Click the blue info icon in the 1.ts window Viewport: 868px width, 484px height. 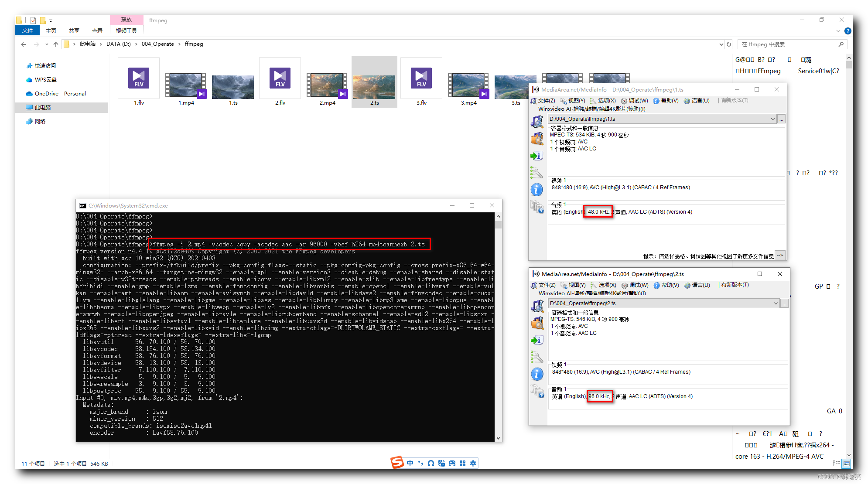(x=537, y=189)
